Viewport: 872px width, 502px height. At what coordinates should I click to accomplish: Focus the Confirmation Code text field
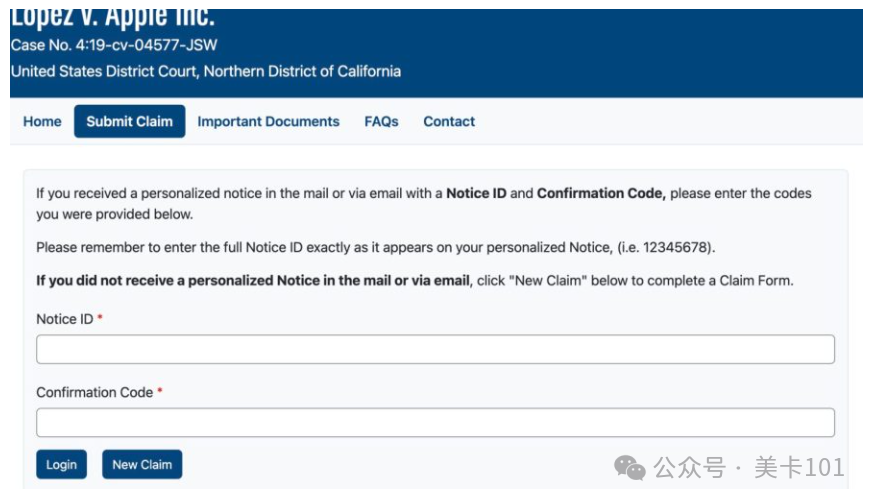435,423
